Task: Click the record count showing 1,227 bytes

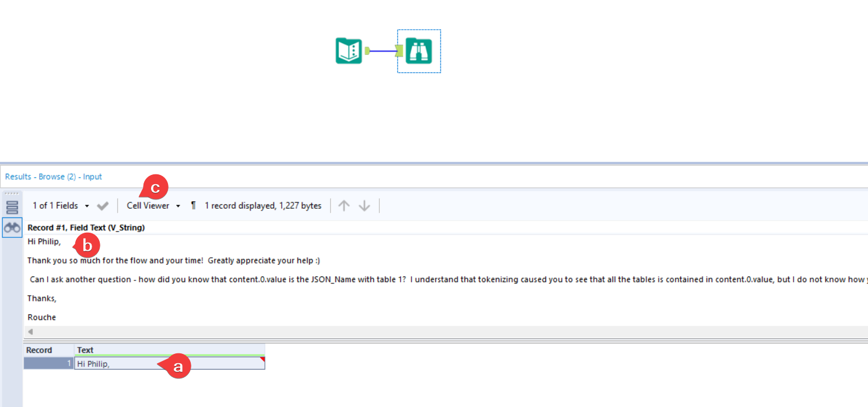Action: click(x=263, y=205)
